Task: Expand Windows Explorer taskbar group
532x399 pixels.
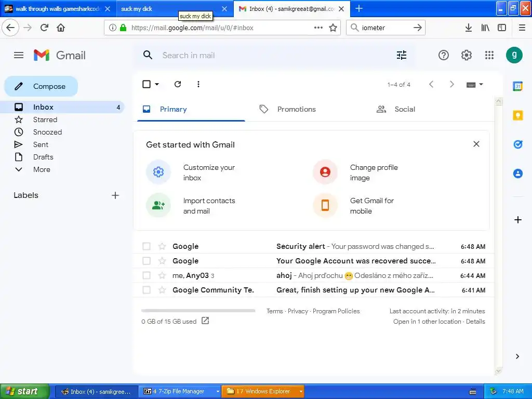Action: pyautogui.click(x=300, y=392)
